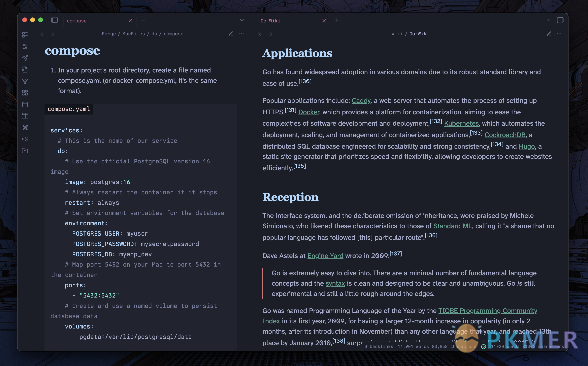Click the Templater <% icon
The width and height of the screenshot is (588, 366).
[x=25, y=139]
